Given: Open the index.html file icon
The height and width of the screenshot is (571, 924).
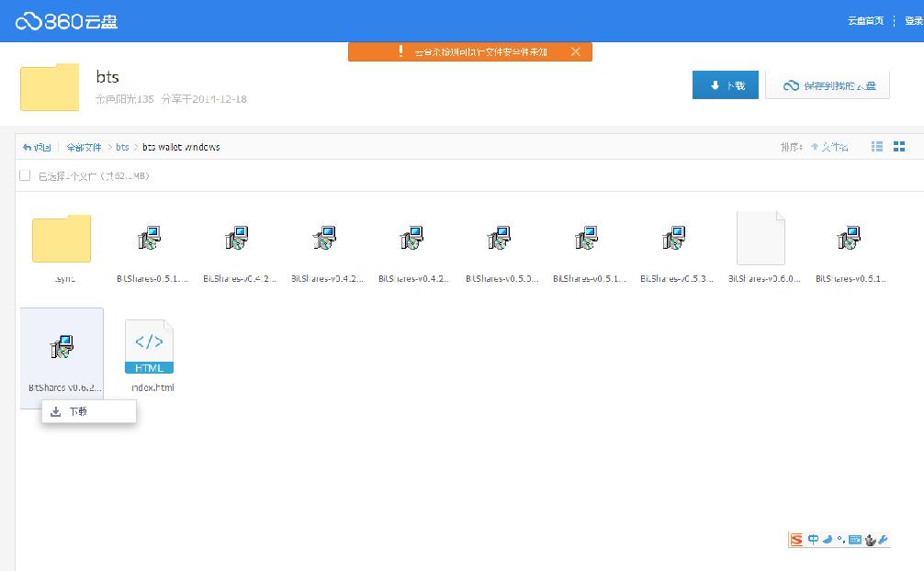Looking at the screenshot, I should [149, 347].
